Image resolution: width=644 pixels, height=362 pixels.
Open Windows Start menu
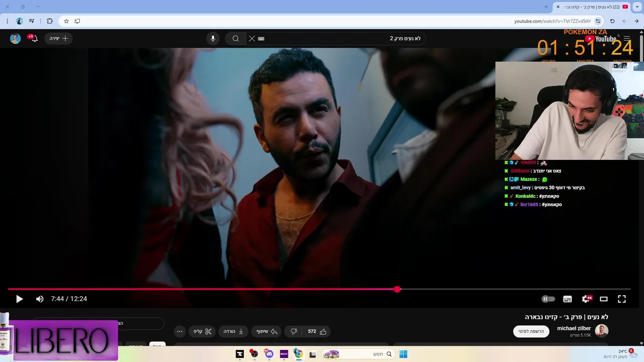pyautogui.click(x=403, y=354)
